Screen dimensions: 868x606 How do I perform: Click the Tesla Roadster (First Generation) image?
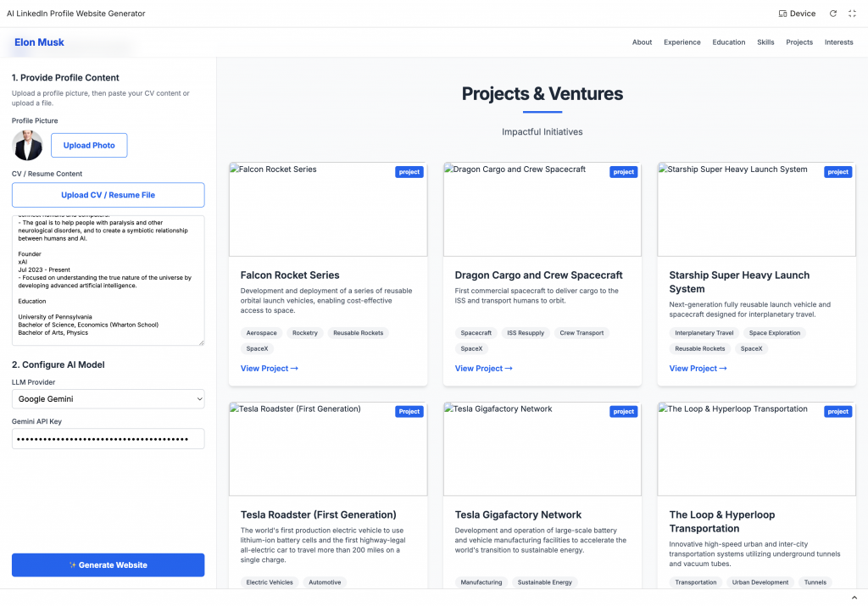pyautogui.click(x=328, y=449)
